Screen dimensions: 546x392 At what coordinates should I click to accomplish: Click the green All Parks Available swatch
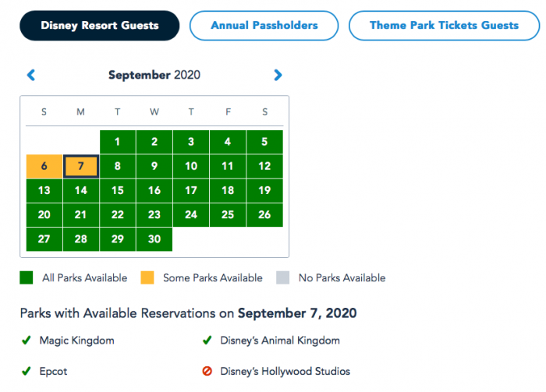click(x=27, y=277)
